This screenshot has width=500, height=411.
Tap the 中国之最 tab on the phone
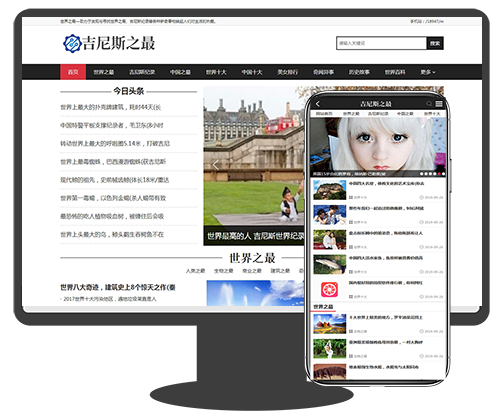tap(405, 114)
